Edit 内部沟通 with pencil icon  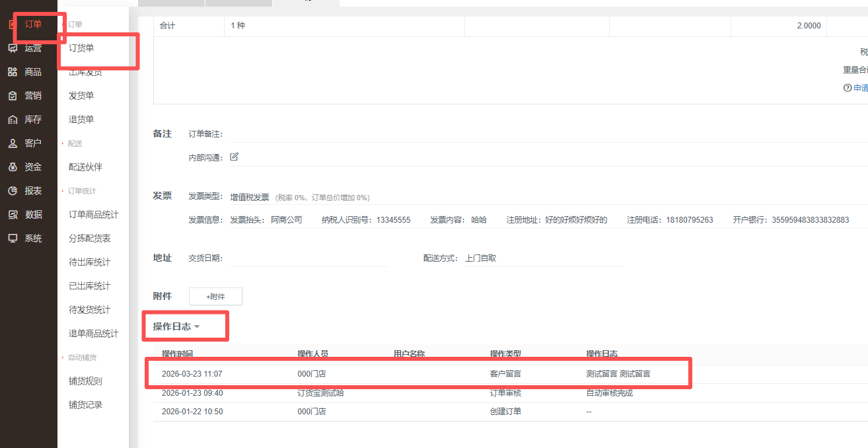[234, 157]
